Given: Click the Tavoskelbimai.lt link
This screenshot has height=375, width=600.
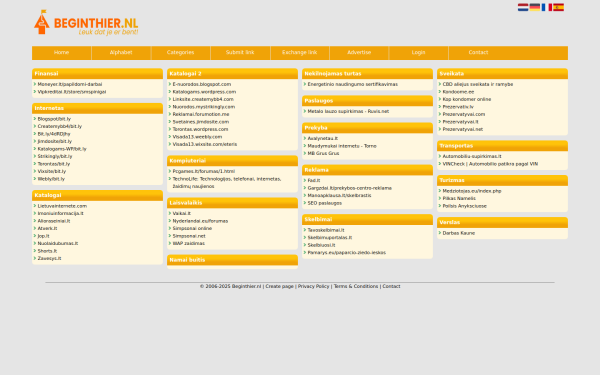Looking at the screenshot, I should (326, 230).
